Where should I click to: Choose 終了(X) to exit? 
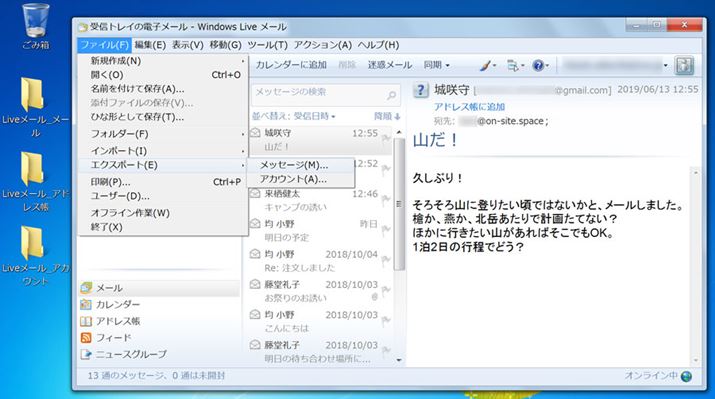pyautogui.click(x=163, y=227)
